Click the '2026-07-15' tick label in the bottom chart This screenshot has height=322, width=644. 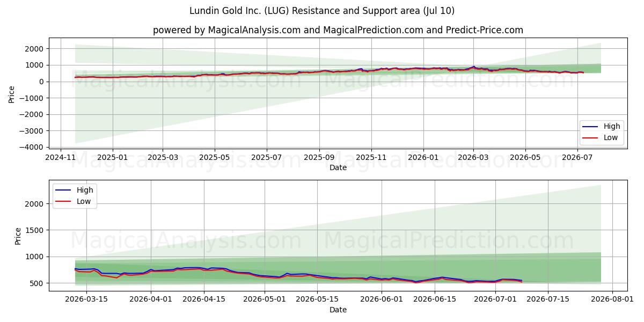pos(548,299)
